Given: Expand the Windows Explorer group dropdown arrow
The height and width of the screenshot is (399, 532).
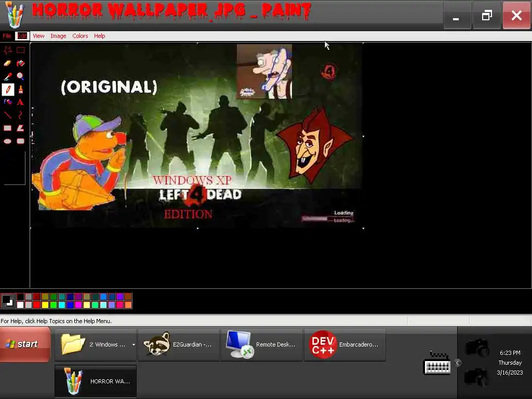Looking at the screenshot, I should 134,345.
